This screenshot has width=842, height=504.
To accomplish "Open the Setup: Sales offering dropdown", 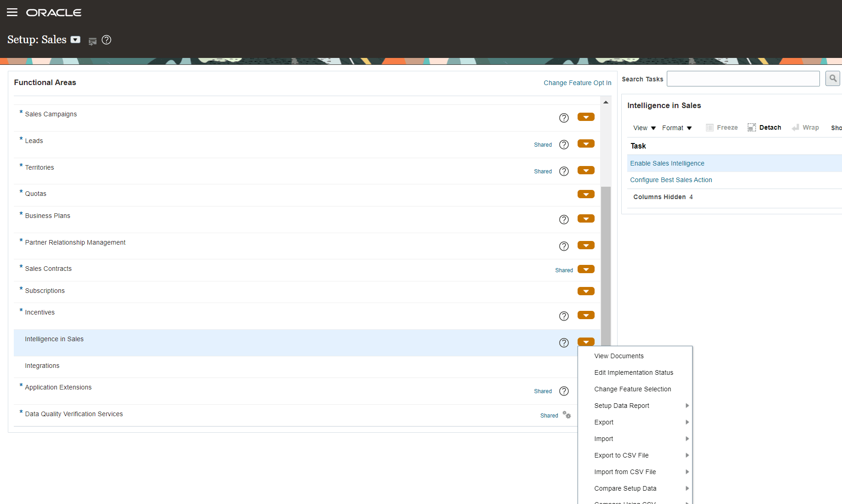I will coord(75,40).
